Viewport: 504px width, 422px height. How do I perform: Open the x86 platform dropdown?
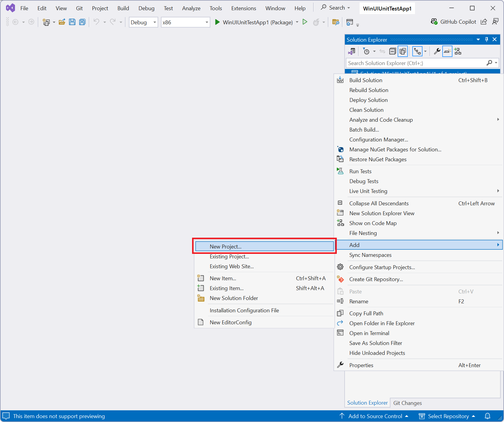pos(206,22)
